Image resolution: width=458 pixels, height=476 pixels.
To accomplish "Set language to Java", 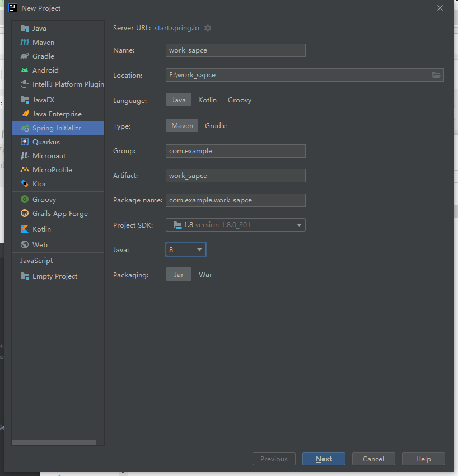I will [179, 100].
